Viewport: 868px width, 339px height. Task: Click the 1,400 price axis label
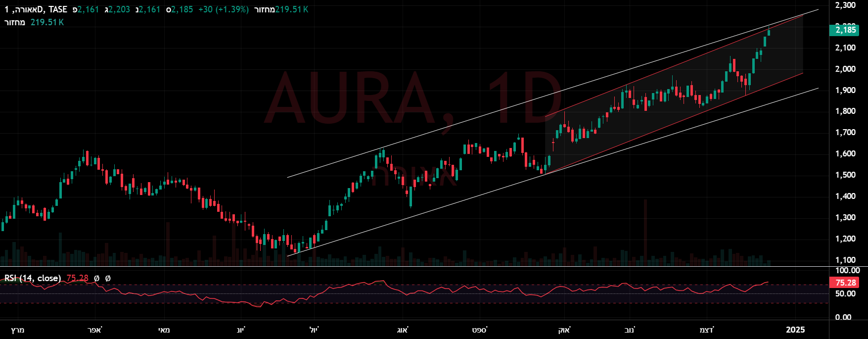pos(845,196)
